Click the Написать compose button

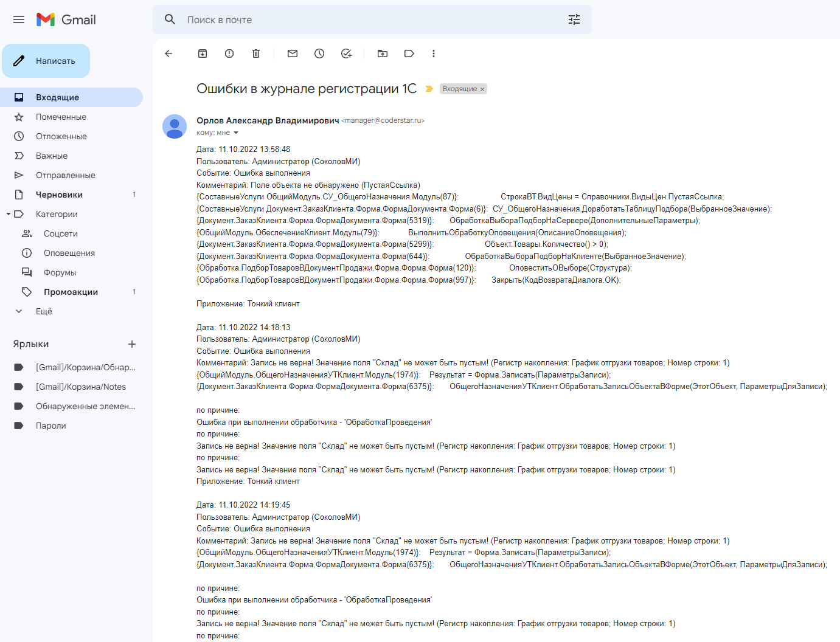point(46,61)
